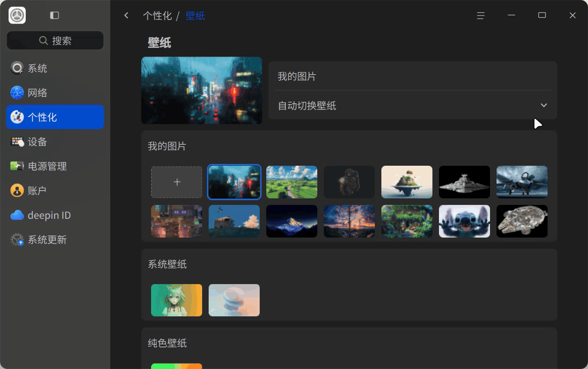Open the 网络 settings section
This screenshot has height=369, width=588.
click(55, 93)
